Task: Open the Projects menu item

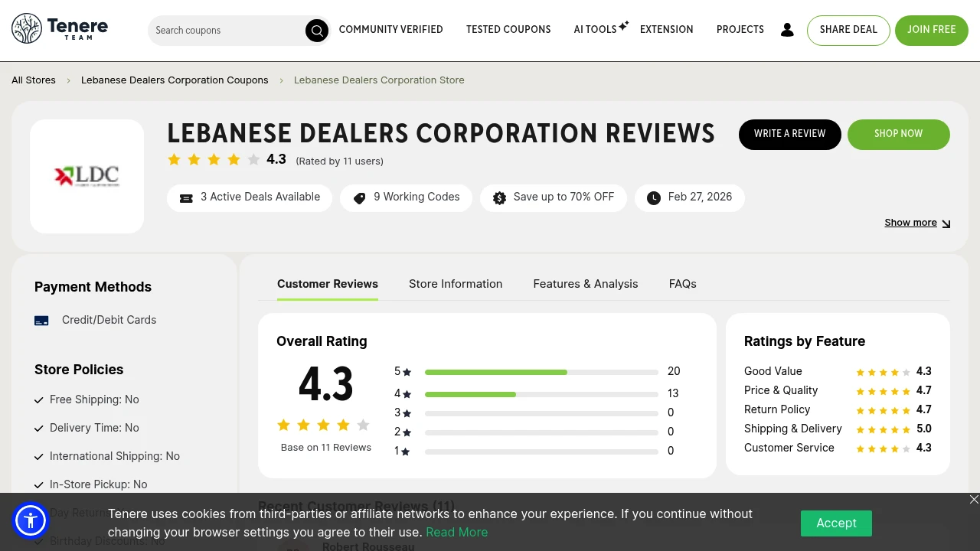Action: tap(740, 30)
